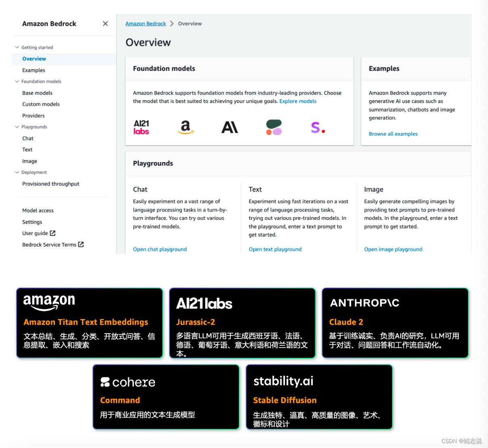The image size is (488, 448).
Task: Click the Examples card heading
Action: [384, 69]
